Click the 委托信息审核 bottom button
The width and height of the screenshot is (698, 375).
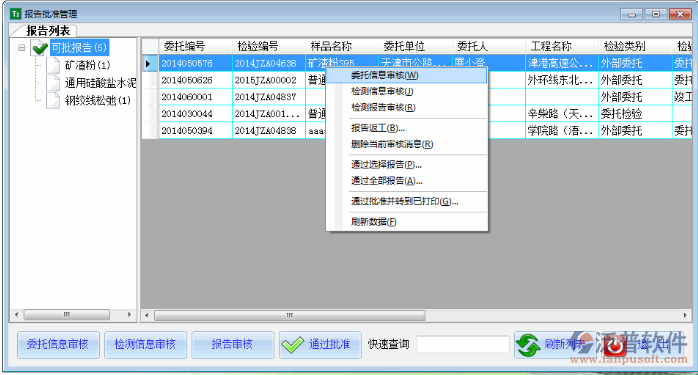pos(58,345)
